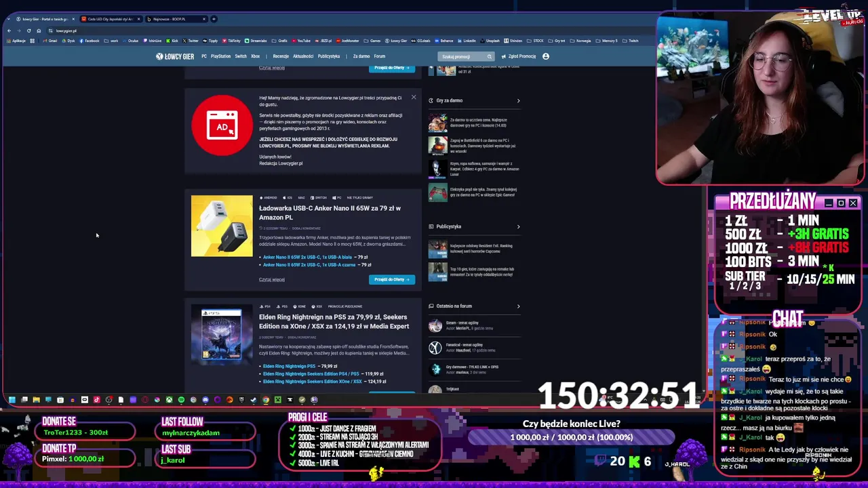Open the Norwegia bookmarks folder
The height and width of the screenshot is (488, 868).
580,41
